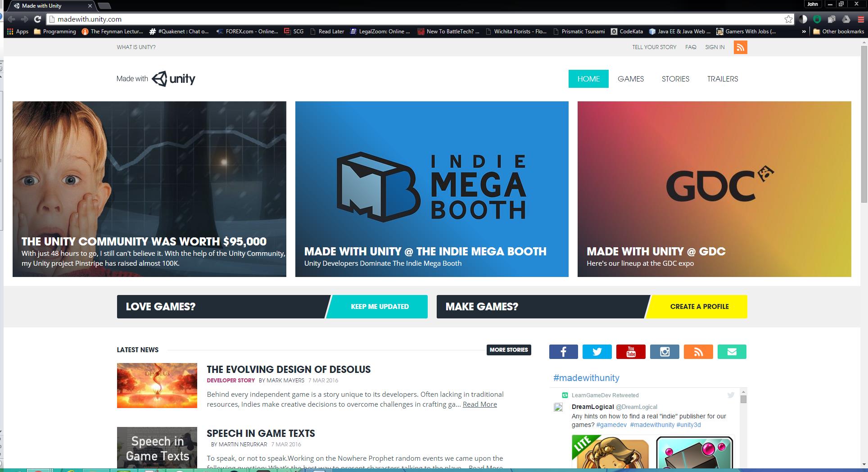Screen dimensions: 868x472
Task: Click the Speech in Game Texts thumbnail
Action: pos(157,448)
